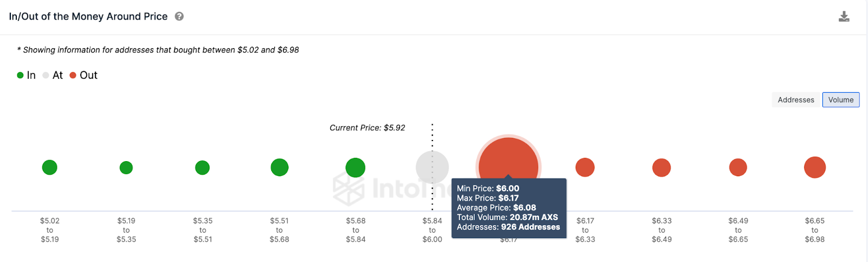Click the In/Out of the Money title
The width and height of the screenshot is (868, 262).
[x=88, y=16]
